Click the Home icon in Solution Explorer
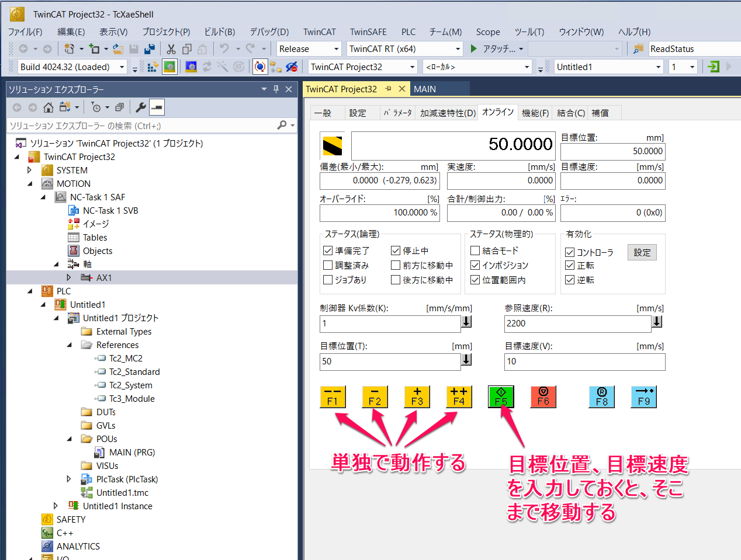741x560 pixels. click(x=49, y=107)
